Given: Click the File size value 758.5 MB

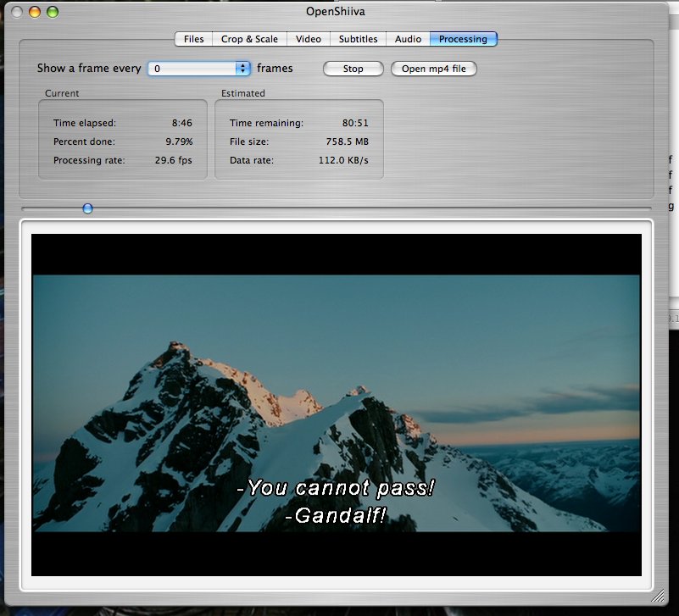Looking at the screenshot, I should coord(347,142).
